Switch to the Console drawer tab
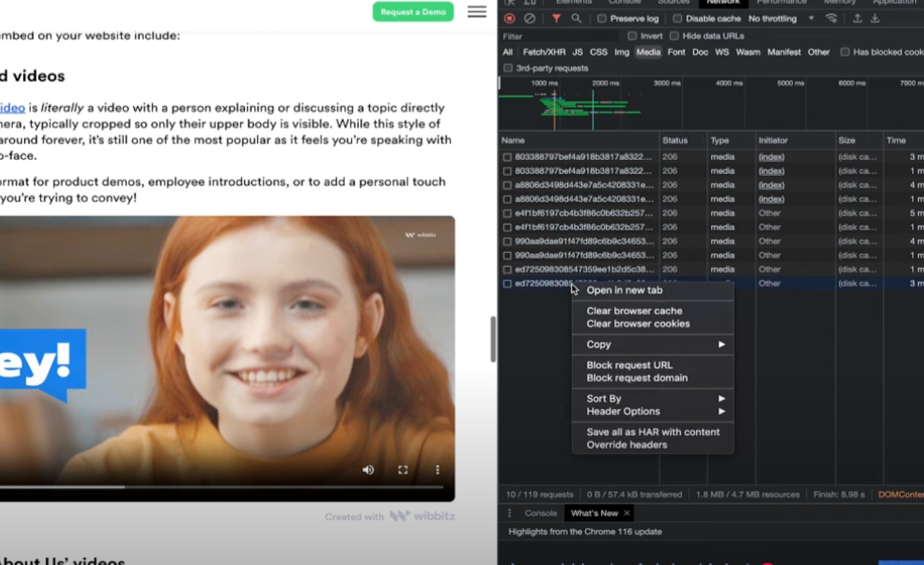924x565 pixels. (x=541, y=513)
